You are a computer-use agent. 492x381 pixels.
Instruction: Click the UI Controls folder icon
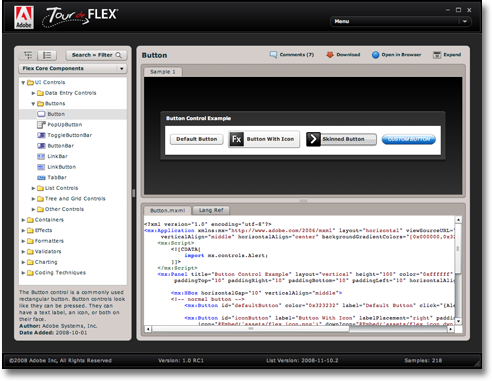[30, 82]
